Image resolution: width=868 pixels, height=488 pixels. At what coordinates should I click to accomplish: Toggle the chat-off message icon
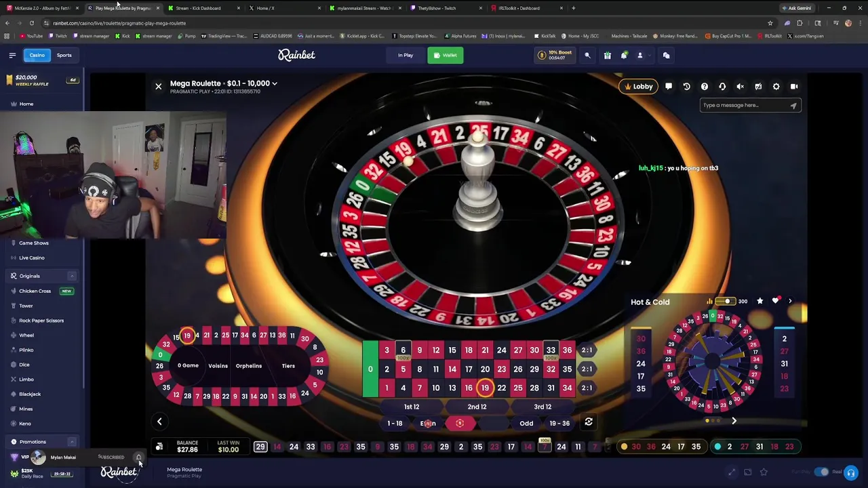[x=758, y=87]
